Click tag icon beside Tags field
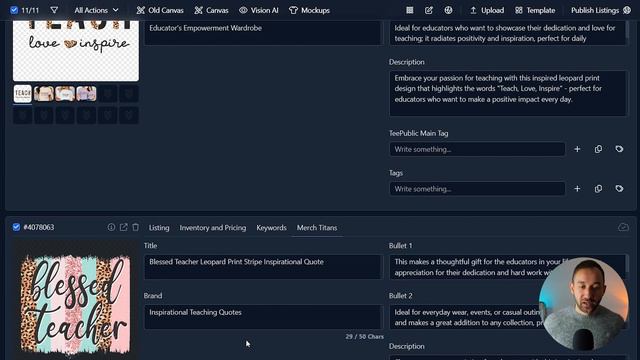640x360 pixels. pos(619,189)
